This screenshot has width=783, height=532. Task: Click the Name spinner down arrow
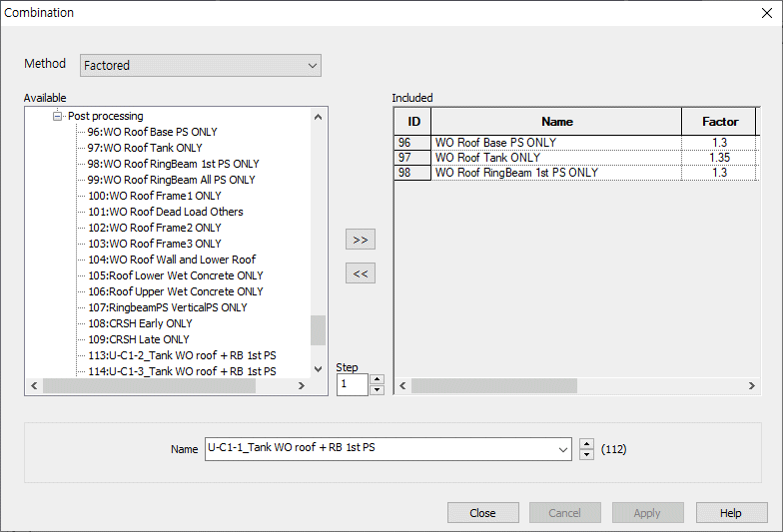click(587, 455)
